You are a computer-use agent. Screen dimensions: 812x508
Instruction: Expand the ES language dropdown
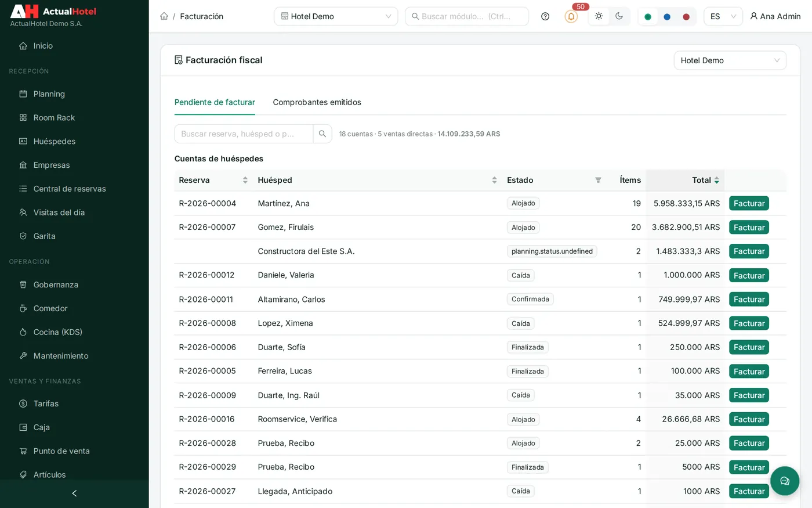[x=723, y=16]
